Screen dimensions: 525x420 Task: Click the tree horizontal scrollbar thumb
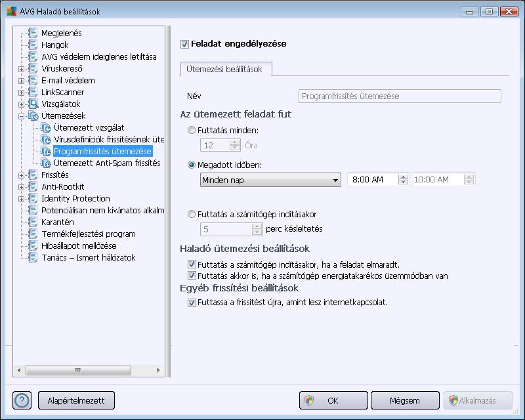[78, 370]
